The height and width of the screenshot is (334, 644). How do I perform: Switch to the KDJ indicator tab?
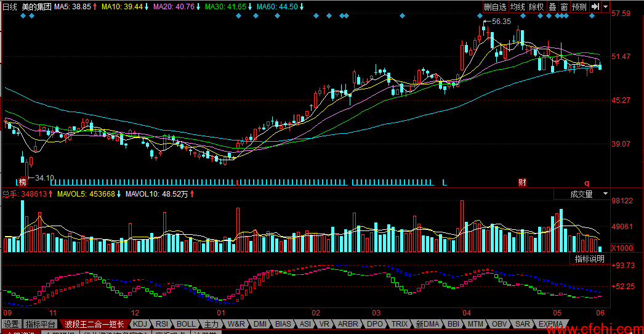coord(140,324)
